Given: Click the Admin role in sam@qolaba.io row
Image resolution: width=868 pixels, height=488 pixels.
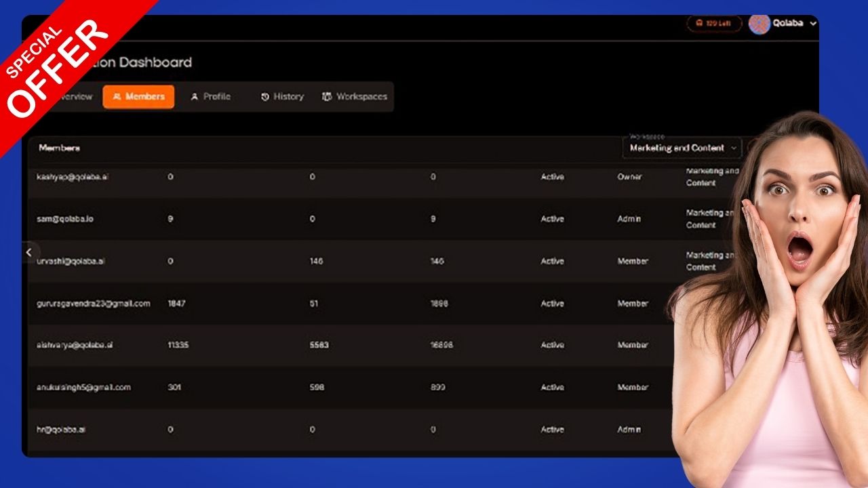Looking at the screenshot, I should [629, 219].
